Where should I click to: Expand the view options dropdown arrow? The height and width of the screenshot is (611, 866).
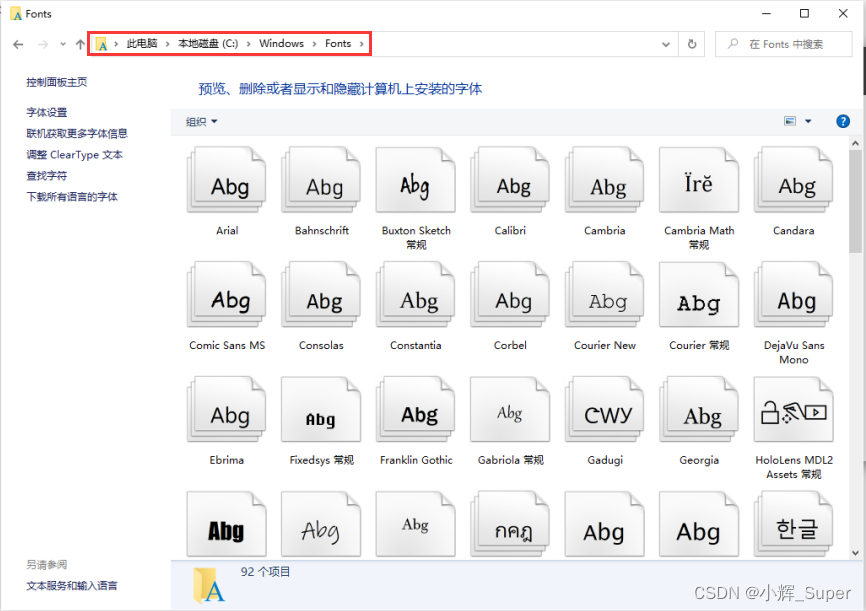pos(808,121)
